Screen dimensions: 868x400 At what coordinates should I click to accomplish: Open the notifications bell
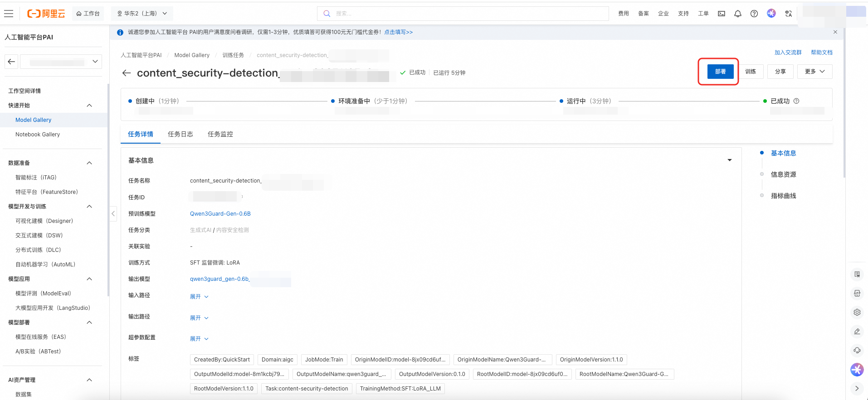pyautogui.click(x=738, y=14)
